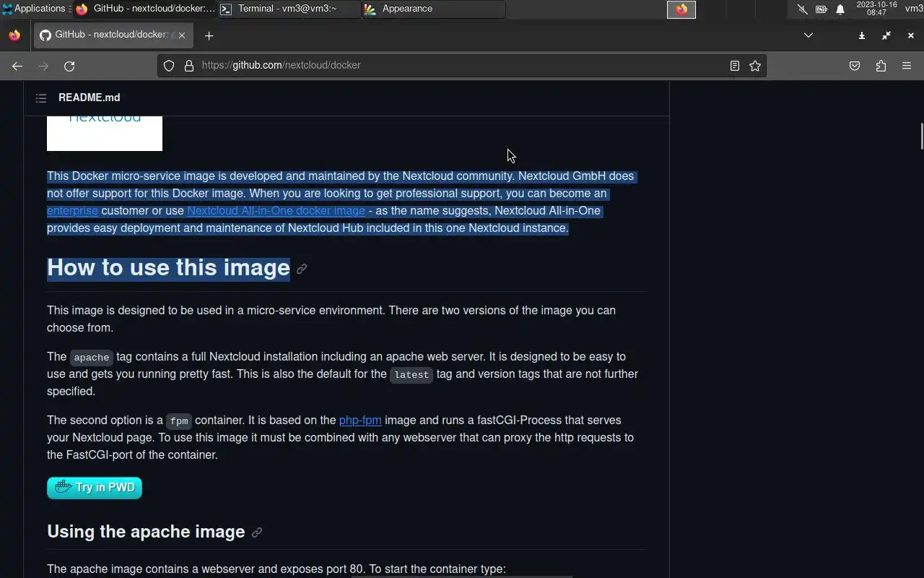Image resolution: width=924 pixels, height=578 pixels.
Task: Focus the github.com URL address field
Action: click(x=462, y=65)
